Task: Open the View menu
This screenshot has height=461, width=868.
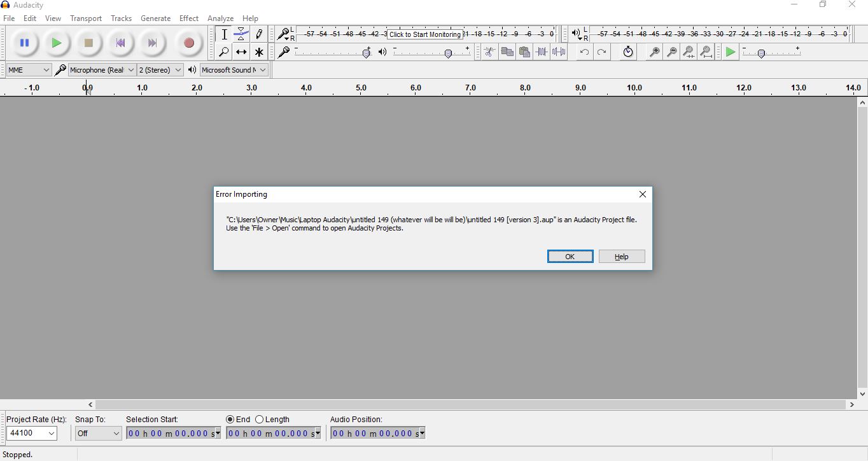Action: [53, 18]
